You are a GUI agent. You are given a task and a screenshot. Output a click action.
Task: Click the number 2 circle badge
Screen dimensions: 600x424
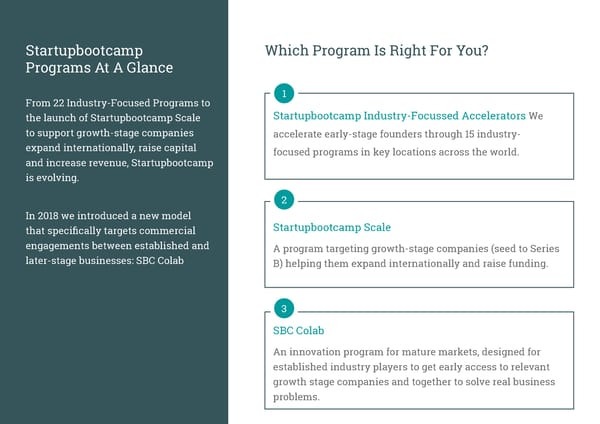(x=285, y=200)
